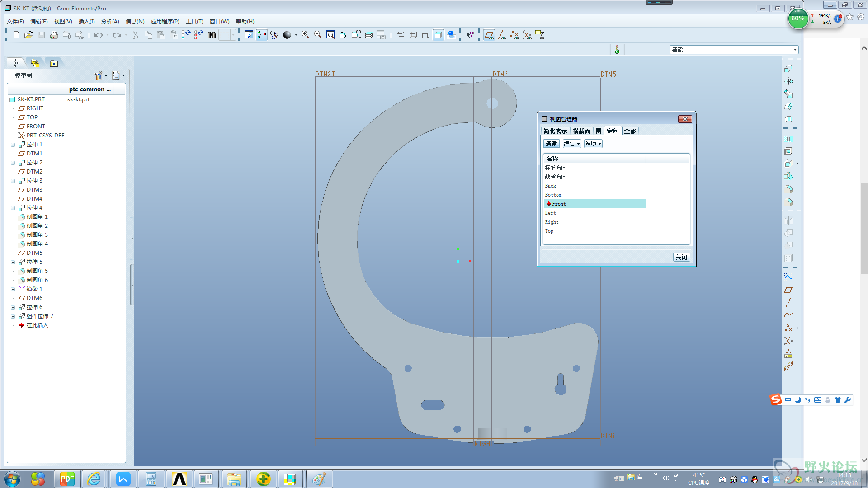Open the 文件(F) menu

(x=15, y=21)
